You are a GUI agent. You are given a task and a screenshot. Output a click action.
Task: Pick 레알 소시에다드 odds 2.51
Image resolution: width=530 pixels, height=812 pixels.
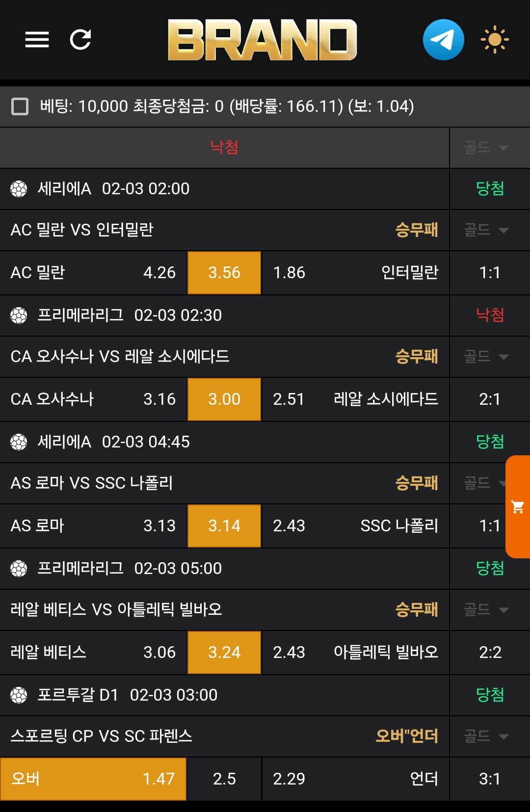pyautogui.click(x=355, y=399)
